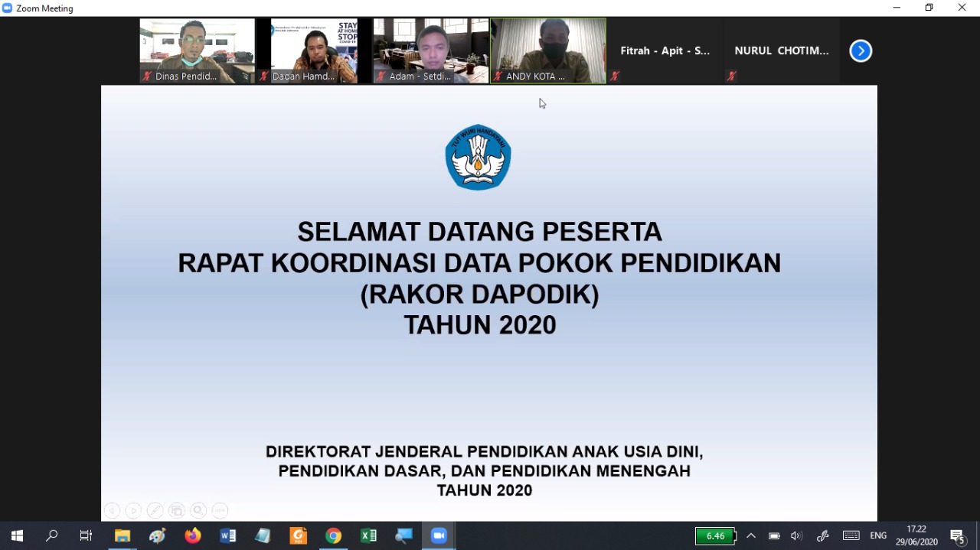The image size is (980, 550).
Task: Click muted mic icon on NURUL CHOTIM tile
Action: pyautogui.click(x=732, y=76)
